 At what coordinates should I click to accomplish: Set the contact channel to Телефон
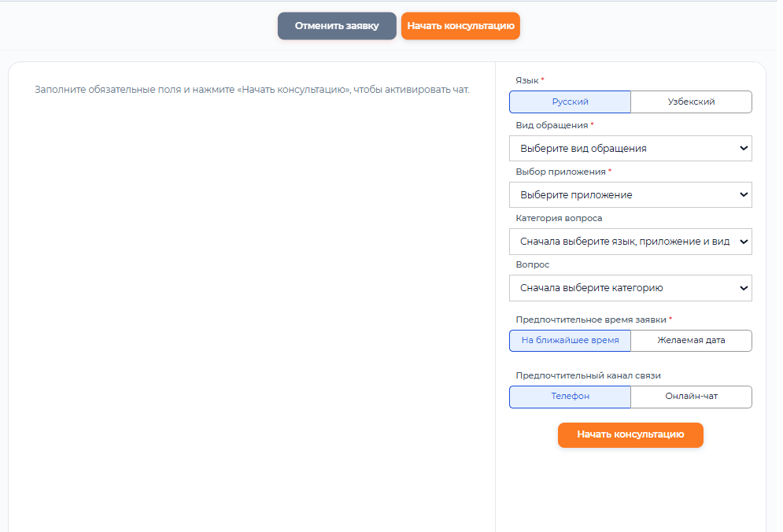(570, 397)
